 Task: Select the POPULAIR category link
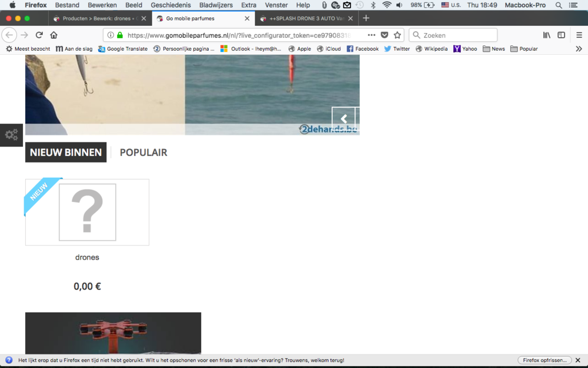pos(143,152)
